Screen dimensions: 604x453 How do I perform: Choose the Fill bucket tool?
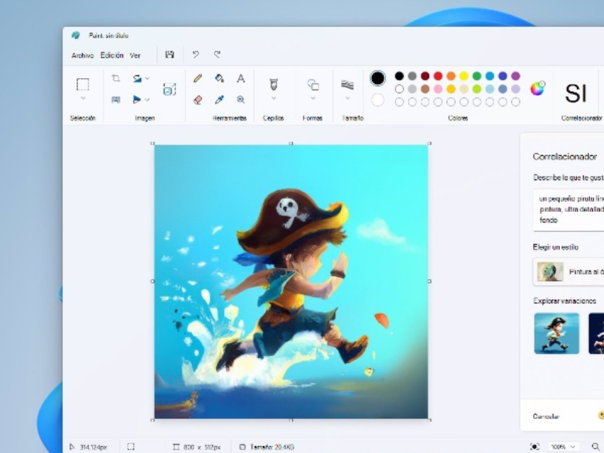pos(219,79)
